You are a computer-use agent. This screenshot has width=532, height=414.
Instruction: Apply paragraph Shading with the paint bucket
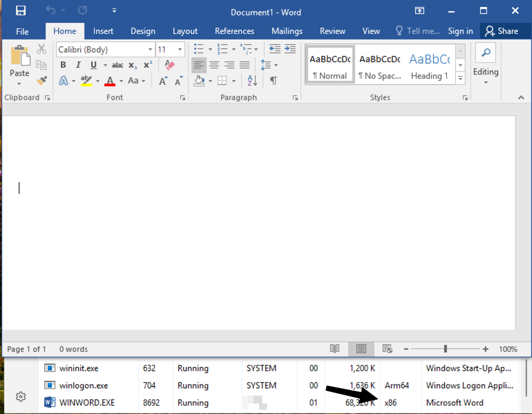tap(199, 81)
